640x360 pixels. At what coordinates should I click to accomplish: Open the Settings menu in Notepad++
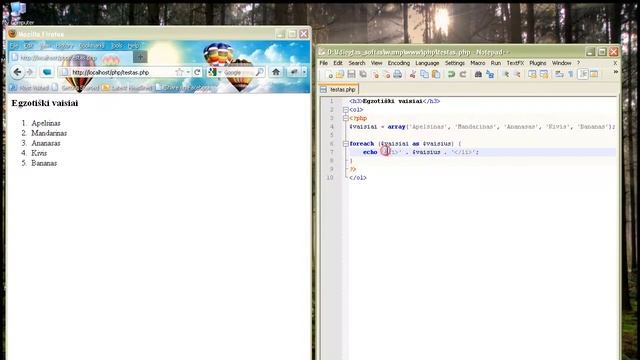click(x=455, y=63)
